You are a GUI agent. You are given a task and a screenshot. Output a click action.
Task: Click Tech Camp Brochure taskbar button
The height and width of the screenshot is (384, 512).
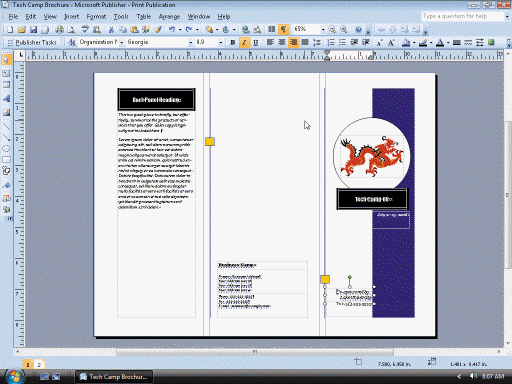point(114,377)
